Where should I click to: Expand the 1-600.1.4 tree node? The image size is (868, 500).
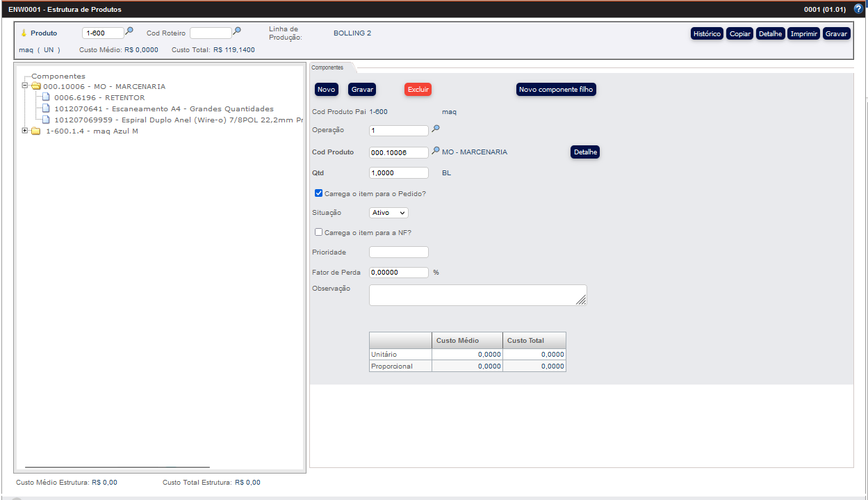25,131
